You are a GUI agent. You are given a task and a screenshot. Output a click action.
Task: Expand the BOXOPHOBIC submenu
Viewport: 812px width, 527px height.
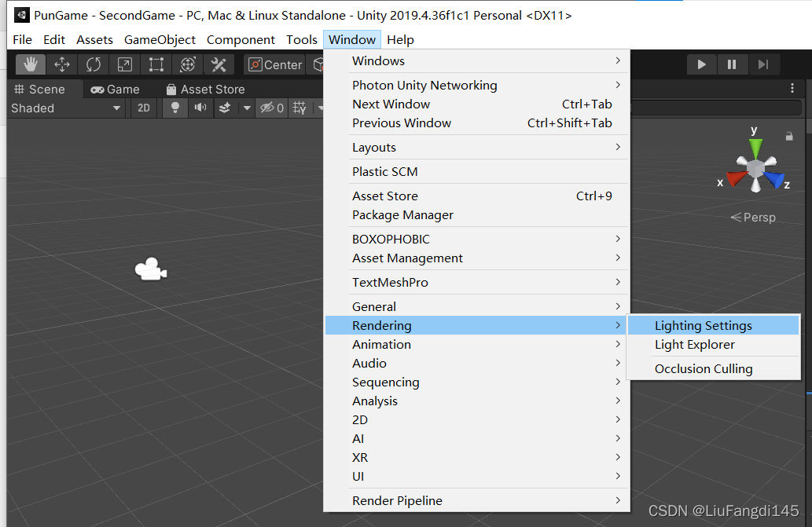tap(477, 239)
